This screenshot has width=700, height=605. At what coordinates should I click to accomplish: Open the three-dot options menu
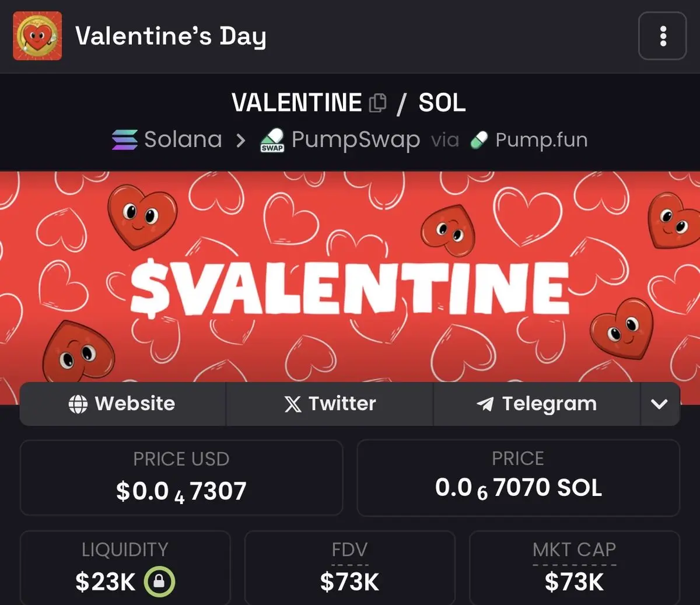click(x=662, y=36)
